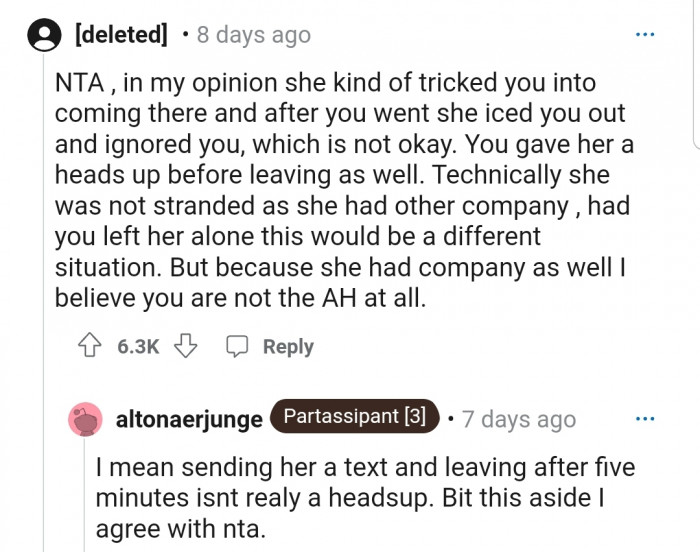Click the 6.3K vote count
The height and width of the screenshot is (552, 700).
click(137, 346)
